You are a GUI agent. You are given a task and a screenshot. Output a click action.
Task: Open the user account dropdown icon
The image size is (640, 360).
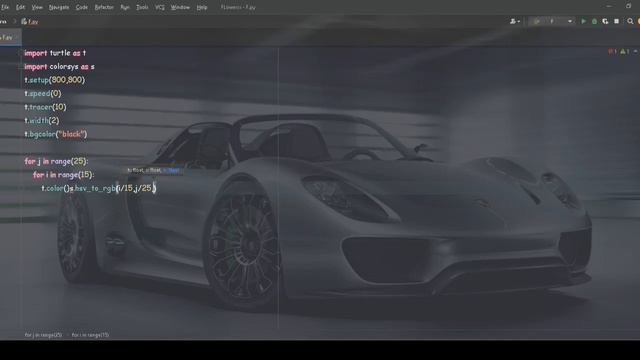pos(515,21)
